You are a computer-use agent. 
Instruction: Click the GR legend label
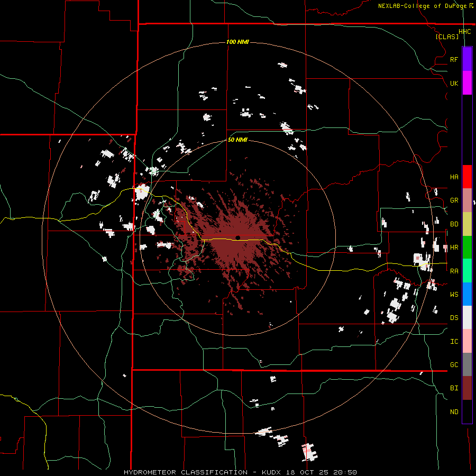(x=454, y=200)
